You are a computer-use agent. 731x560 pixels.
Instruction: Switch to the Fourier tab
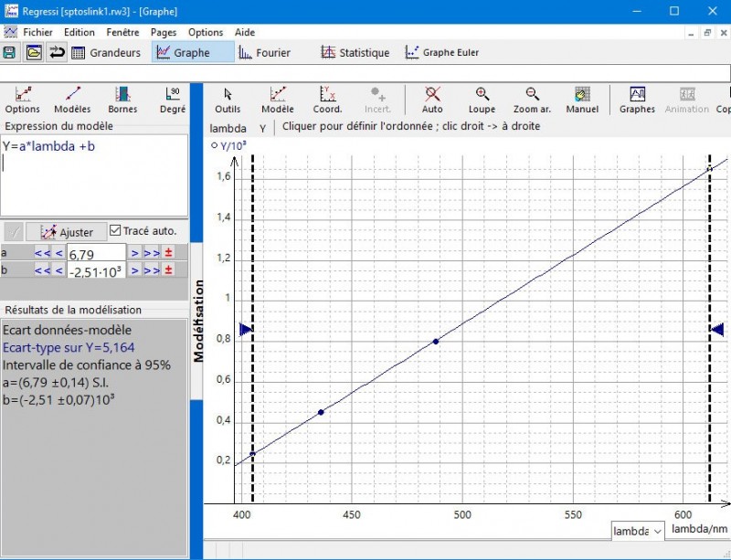tap(265, 53)
